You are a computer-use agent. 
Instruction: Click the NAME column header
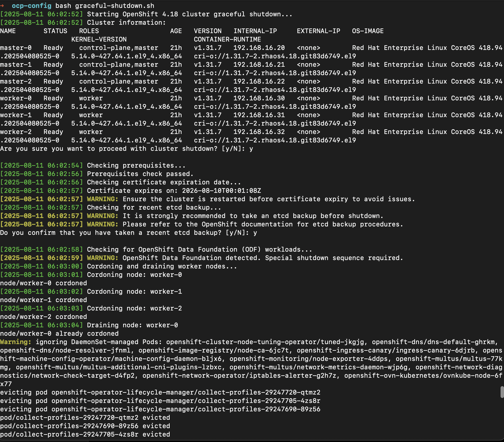pos(8,31)
